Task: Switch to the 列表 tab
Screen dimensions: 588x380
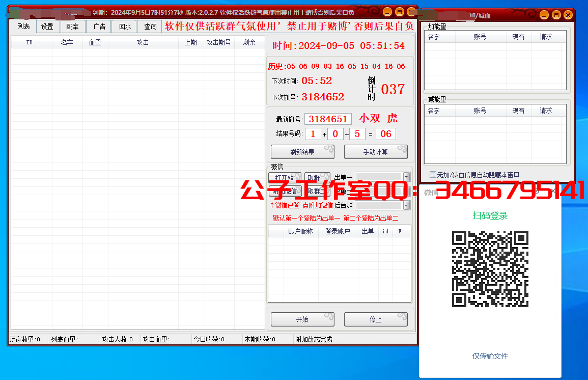Action: pyautogui.click(x=23, y=26)
